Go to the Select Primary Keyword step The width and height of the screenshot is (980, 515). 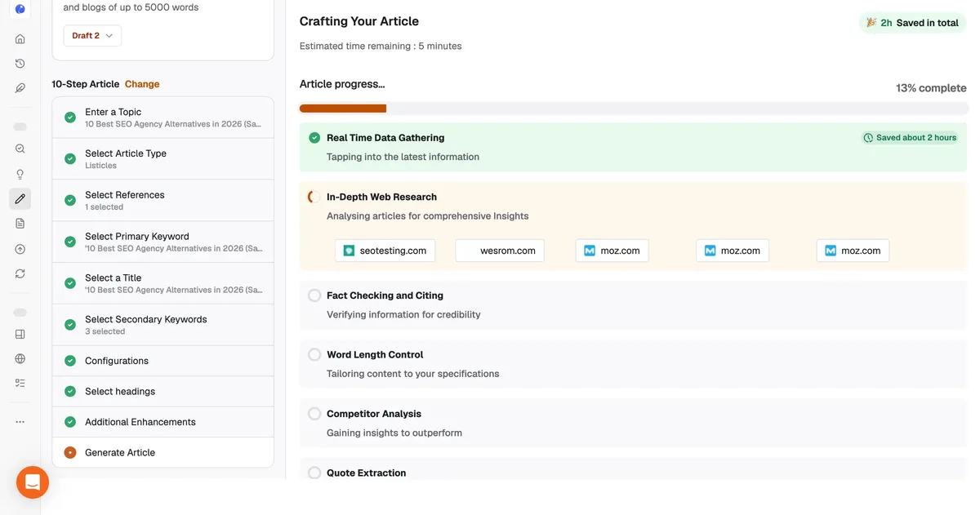point(163,242)
